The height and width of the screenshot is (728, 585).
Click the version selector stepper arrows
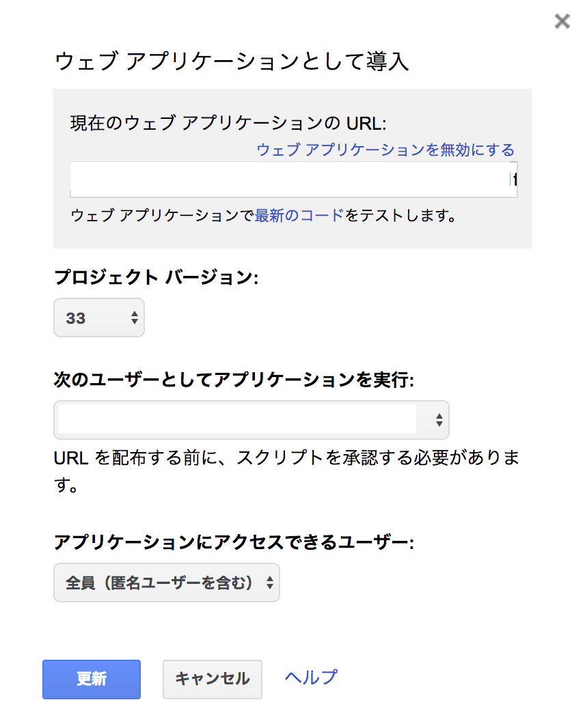[134, 318]
